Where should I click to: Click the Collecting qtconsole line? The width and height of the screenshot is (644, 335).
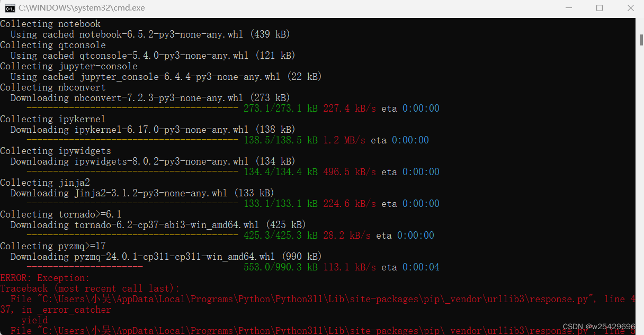(x=52, y=44)
